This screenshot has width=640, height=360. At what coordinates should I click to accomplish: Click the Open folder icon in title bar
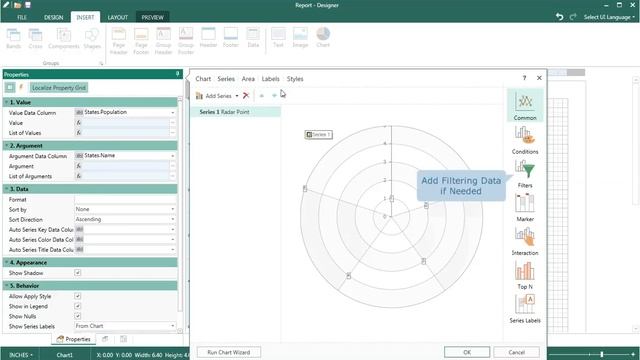pos(17,5)
